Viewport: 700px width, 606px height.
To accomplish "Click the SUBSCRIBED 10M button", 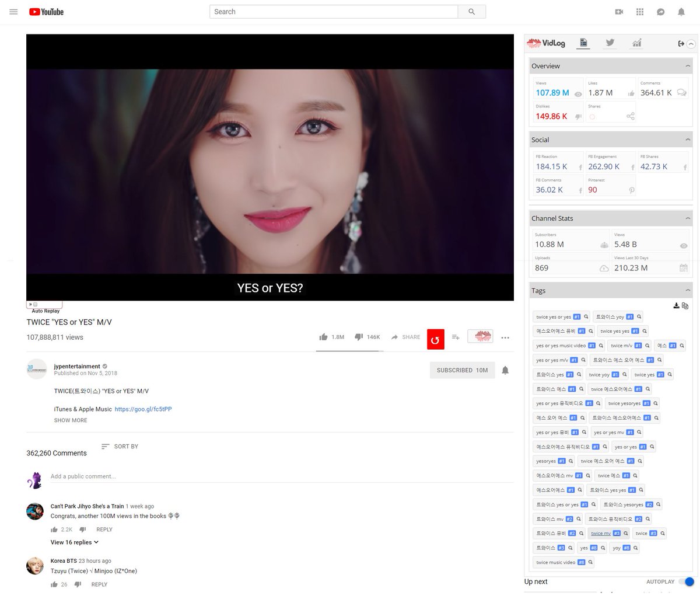I will tap(462, 370).
